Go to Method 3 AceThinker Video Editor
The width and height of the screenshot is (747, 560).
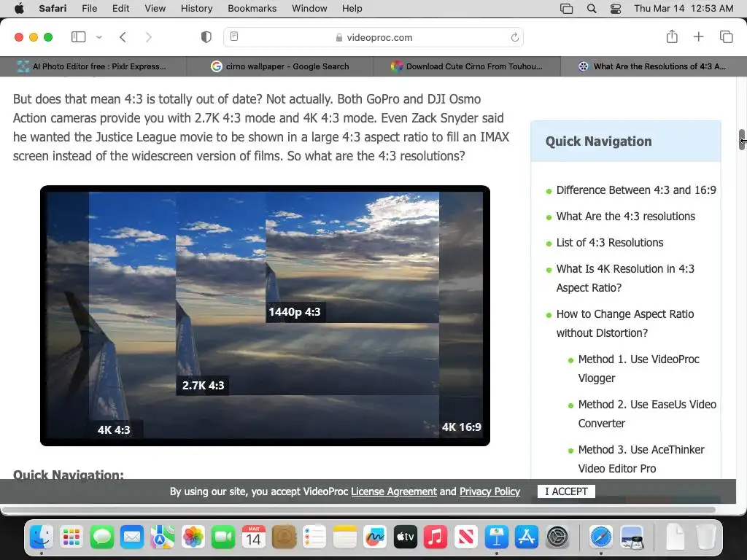point(641,459)
